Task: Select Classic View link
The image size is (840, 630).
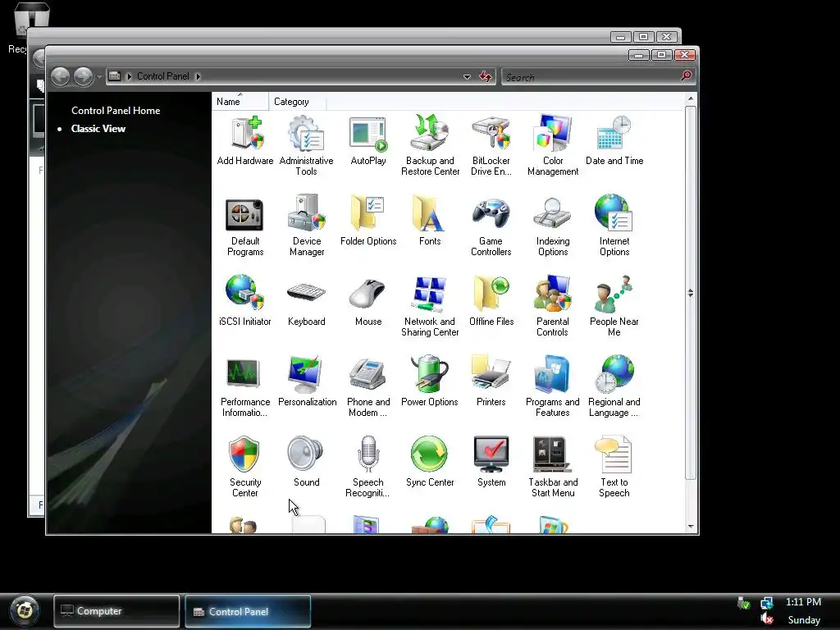Action: pos(98,129)
